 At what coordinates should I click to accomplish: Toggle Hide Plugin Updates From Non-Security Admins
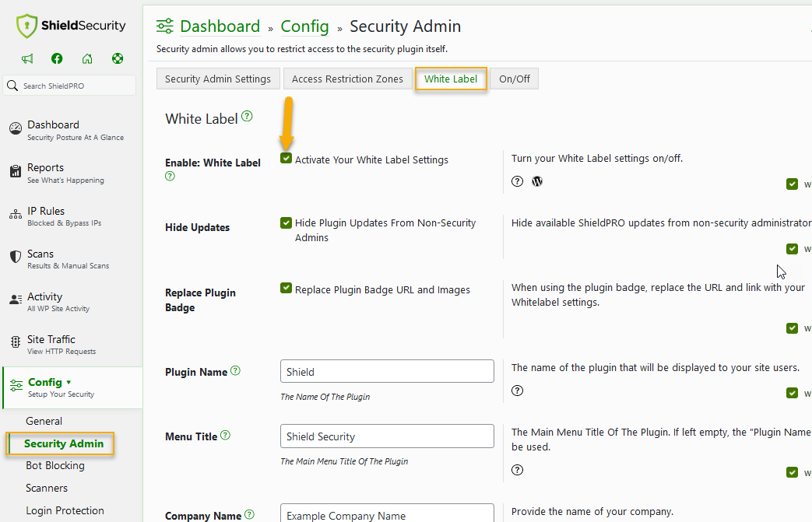click(x=286, y=223)
